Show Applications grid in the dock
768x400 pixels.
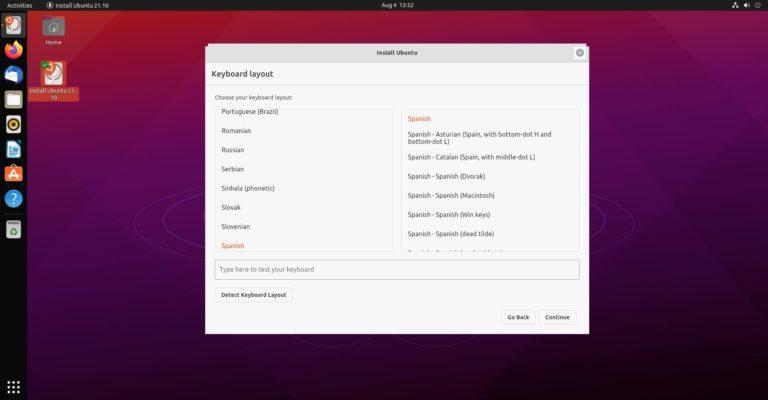tap(13, 387)
